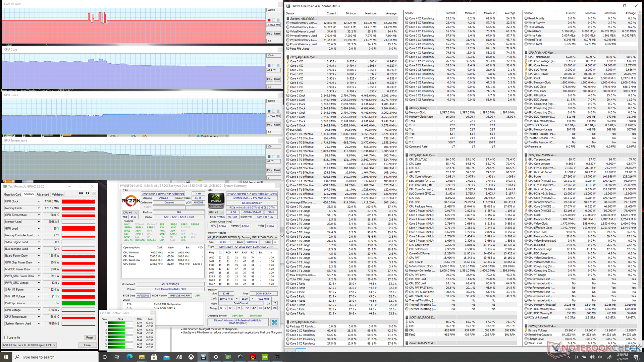Click GPU-Z refresh sensors icon

pos(88,193)
